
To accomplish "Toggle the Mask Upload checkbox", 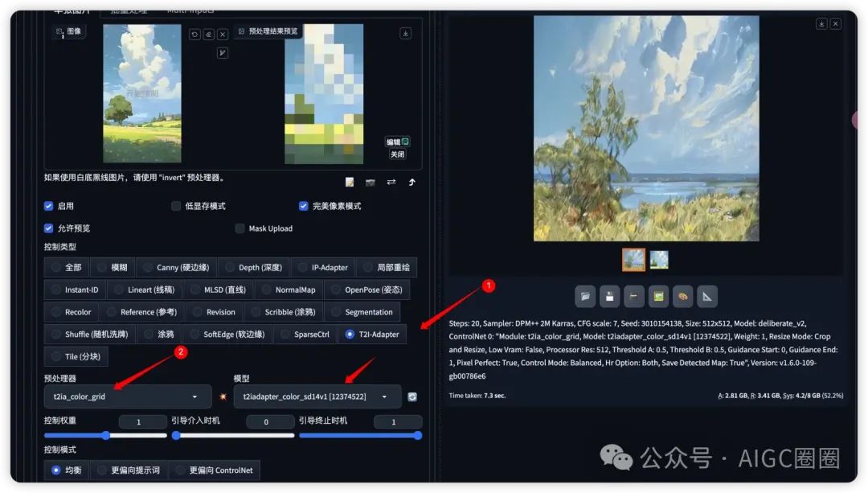I will (x=240, y=228).
